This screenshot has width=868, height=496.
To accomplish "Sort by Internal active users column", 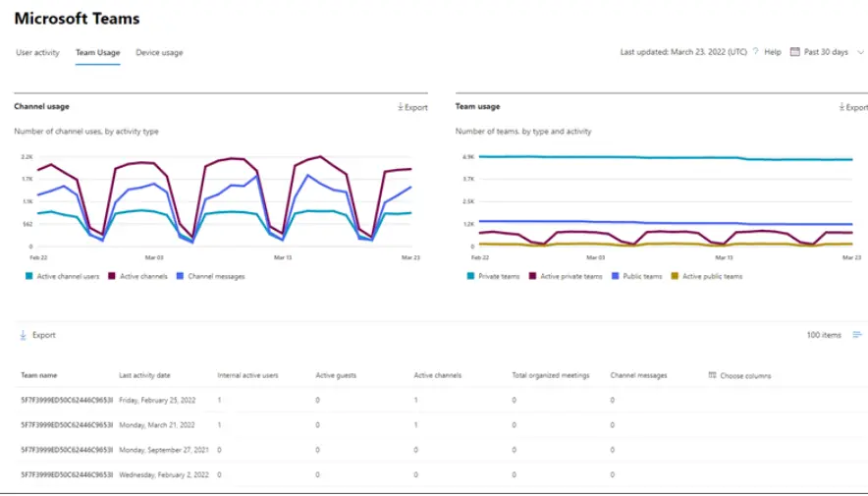I will [x=247, y=375].
